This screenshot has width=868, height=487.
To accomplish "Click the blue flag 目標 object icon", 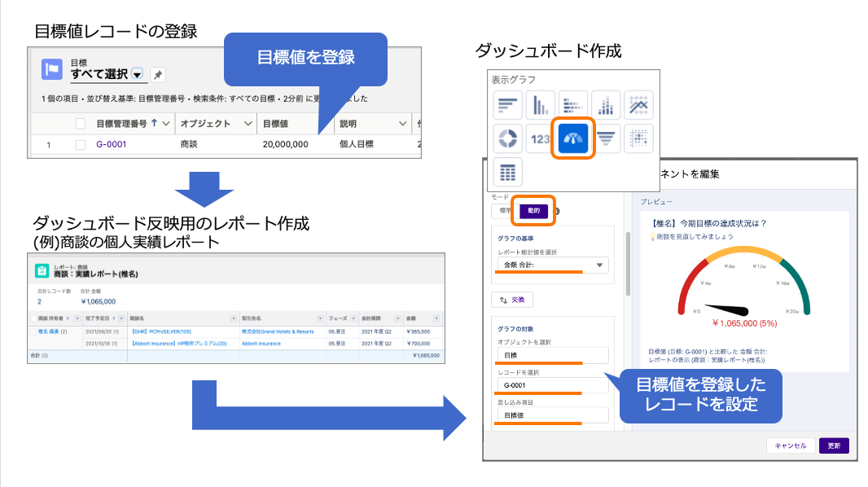I will click(x=52, y=69).
